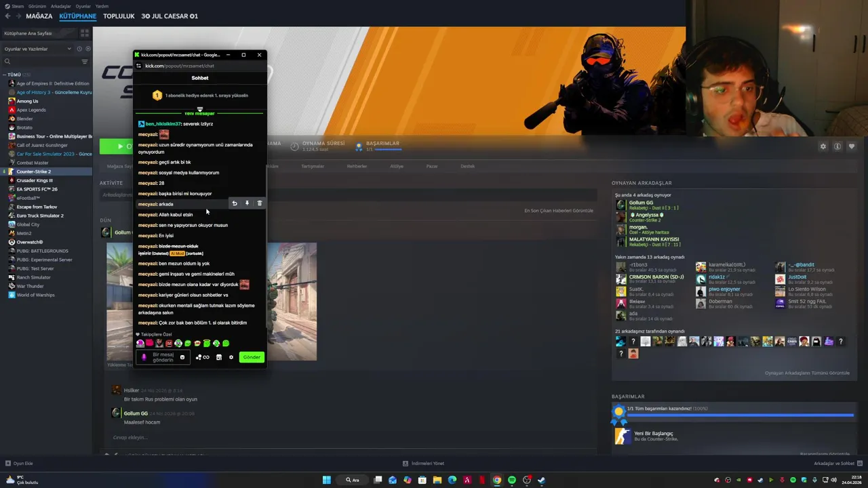868x488 pixels.
Task: Open Microsoft Edge from taskbar
Action: coord(452,480)
